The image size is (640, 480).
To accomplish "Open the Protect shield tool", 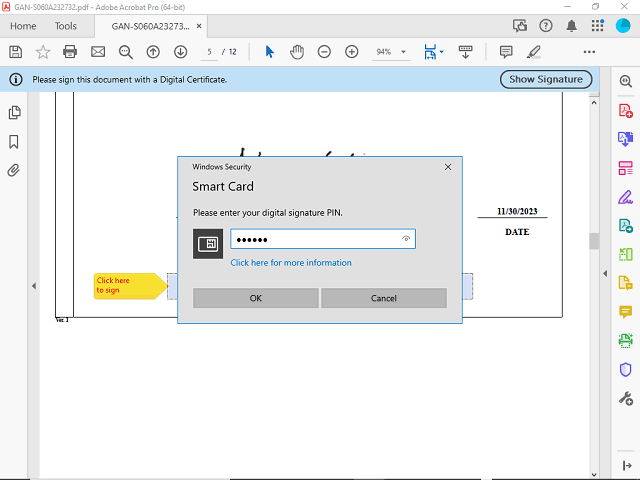I will 625,370.
